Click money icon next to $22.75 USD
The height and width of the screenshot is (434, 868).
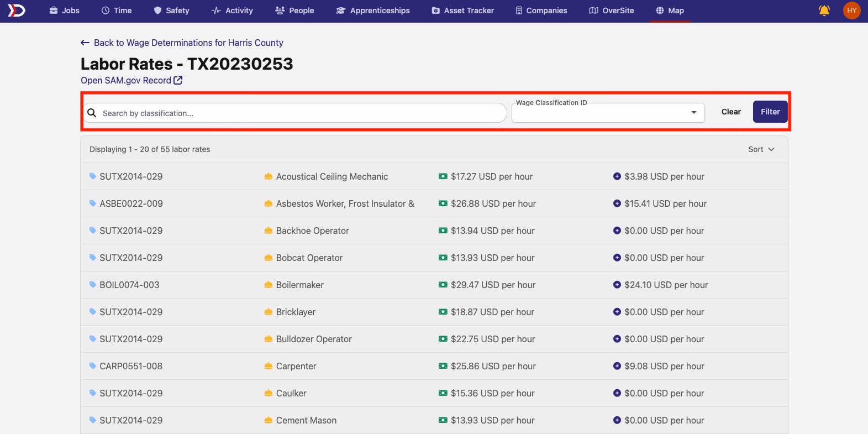(x=443, y=339)
